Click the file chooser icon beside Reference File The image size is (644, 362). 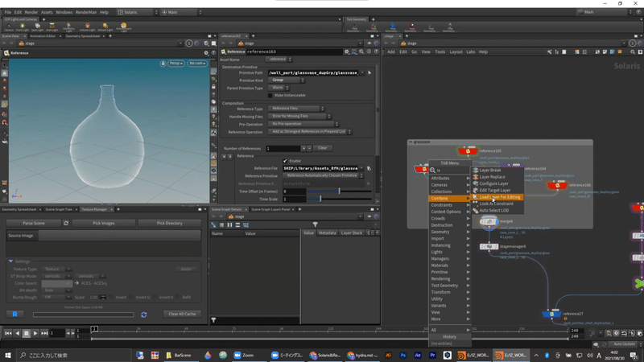tap(369, 168)
